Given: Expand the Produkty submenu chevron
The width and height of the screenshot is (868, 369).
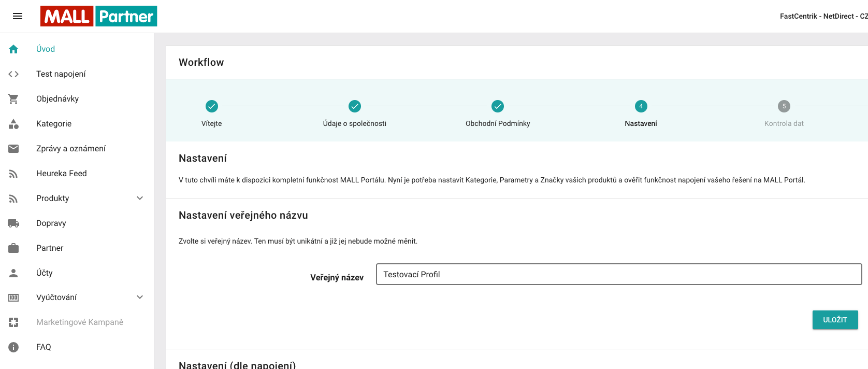Looking at the screenshot, I should click(140, 198).
